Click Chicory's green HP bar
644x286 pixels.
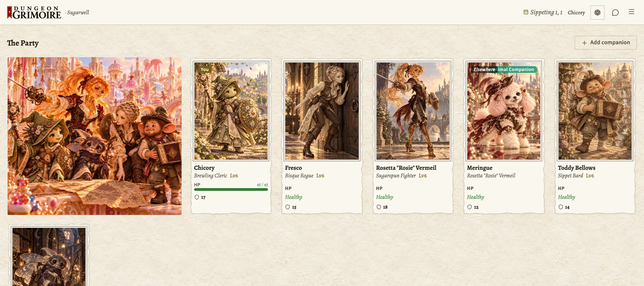click(x=231, y=189)
